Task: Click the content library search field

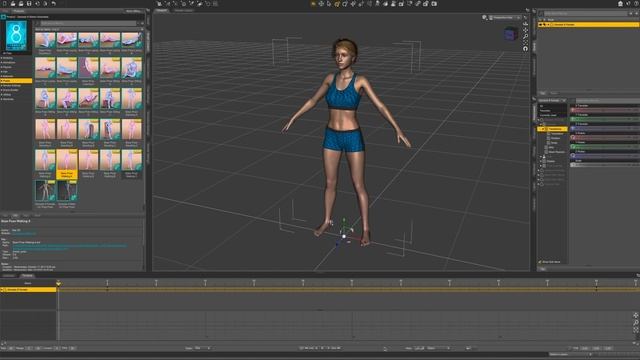Action: 88,23
